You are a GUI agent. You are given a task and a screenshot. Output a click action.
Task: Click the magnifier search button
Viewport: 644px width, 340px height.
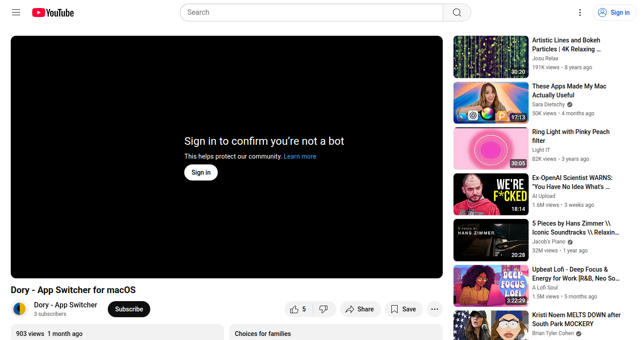click(x=457, y=13)
